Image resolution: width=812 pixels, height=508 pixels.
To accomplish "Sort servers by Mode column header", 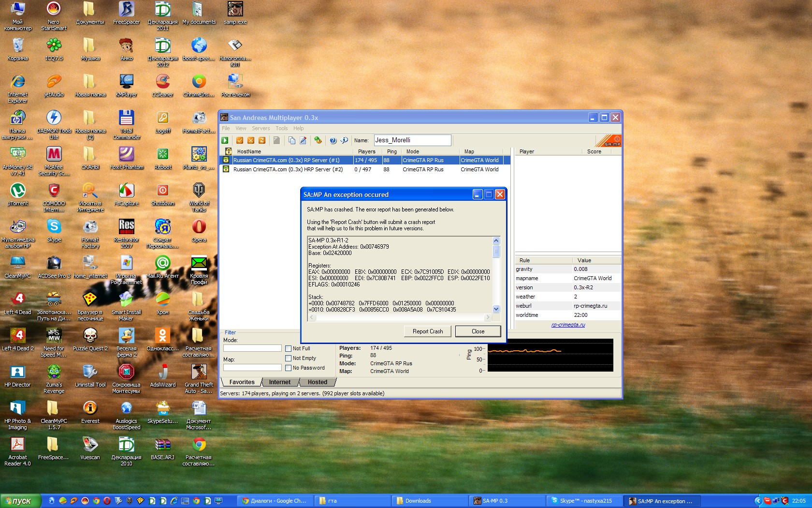I will [x=430, y=151].
